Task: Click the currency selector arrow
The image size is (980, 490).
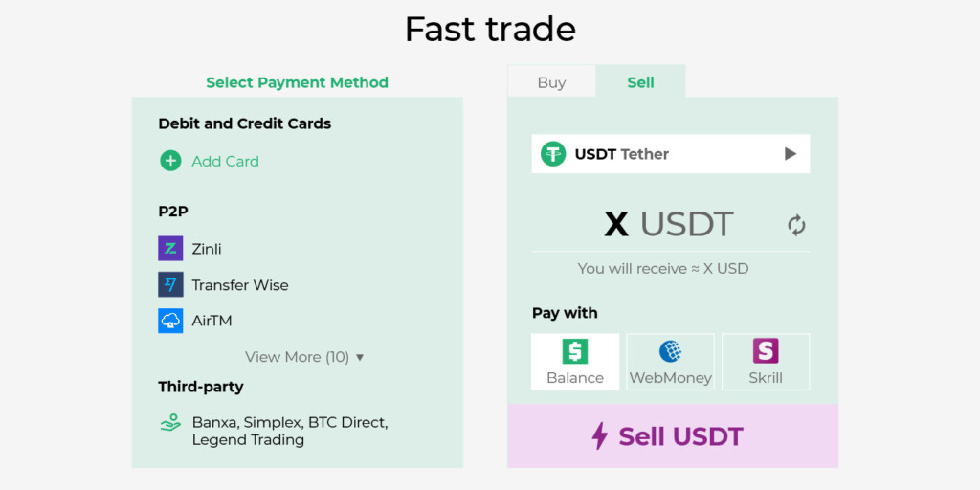Action: point(791,154)
